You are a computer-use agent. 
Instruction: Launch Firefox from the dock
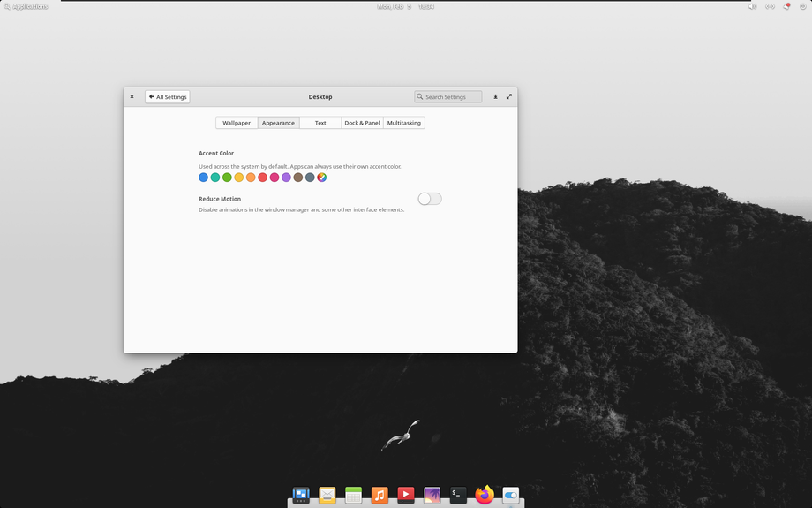[485, 495]
